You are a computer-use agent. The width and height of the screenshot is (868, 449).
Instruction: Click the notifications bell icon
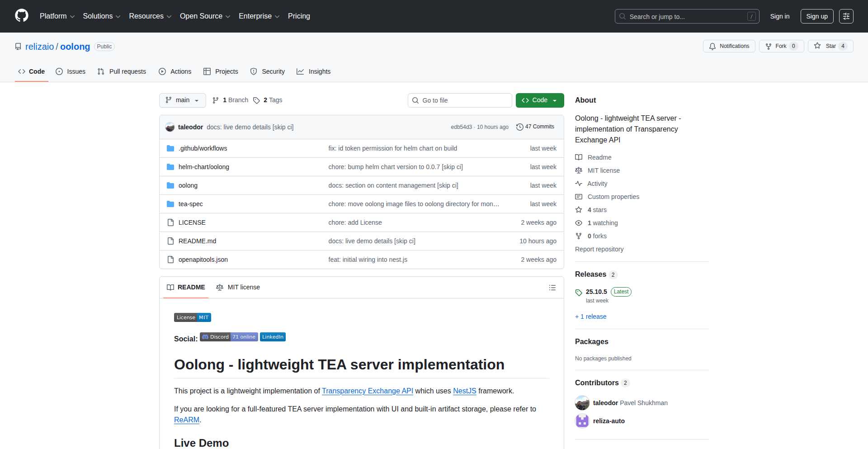[x=712, y=46]
